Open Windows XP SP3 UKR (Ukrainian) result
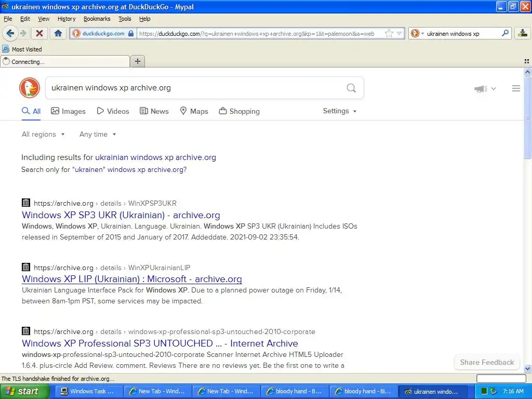Viewport: 532px width, 399px height. tap(121, 215)
